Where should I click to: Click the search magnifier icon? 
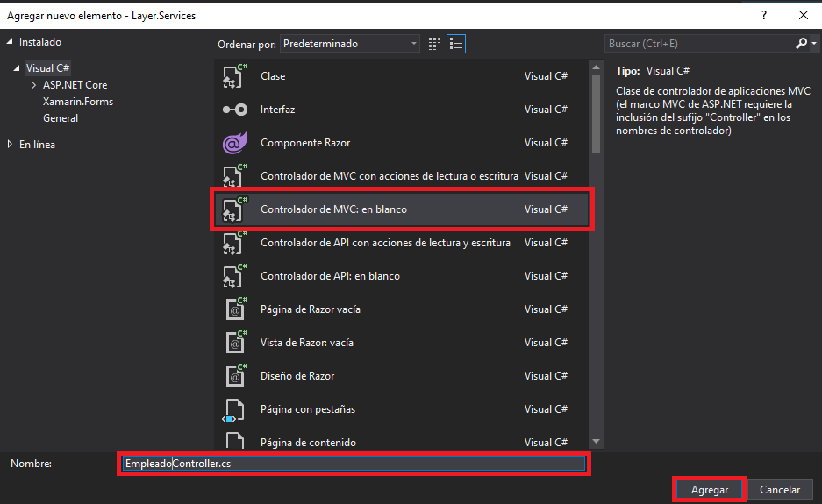(x=801, y=44)
